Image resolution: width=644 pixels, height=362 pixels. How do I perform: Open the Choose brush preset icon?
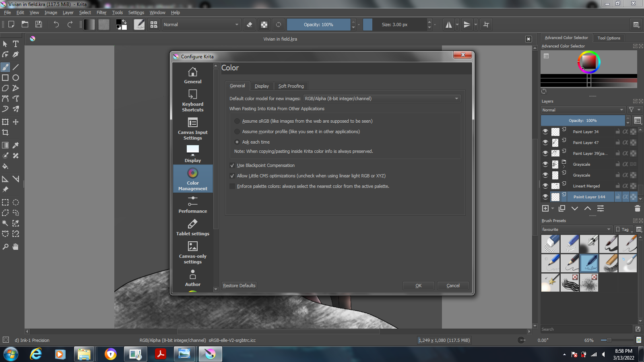tap(154, 25)
